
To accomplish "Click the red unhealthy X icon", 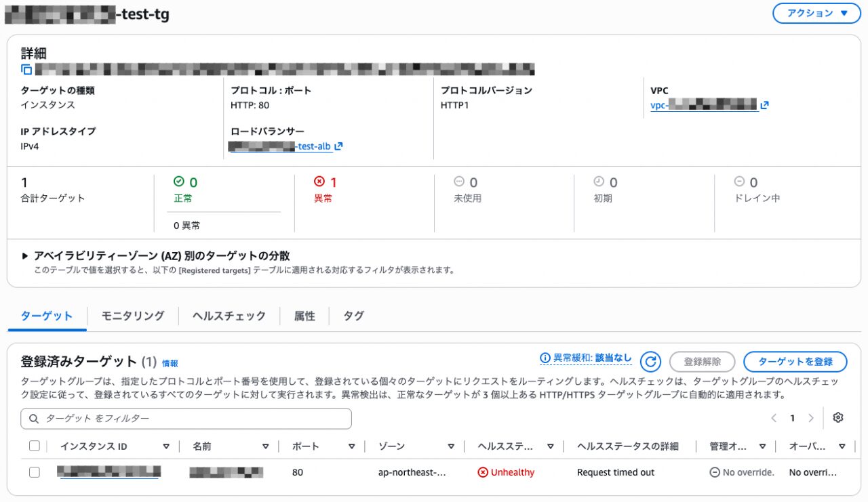I will [x=319, y=182].
